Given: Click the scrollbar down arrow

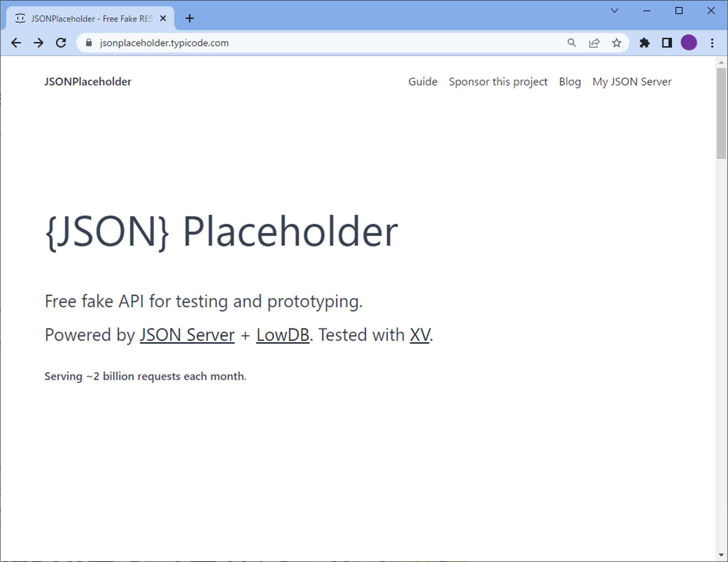Looking at the screenshot, I should (x=721, y=555).
